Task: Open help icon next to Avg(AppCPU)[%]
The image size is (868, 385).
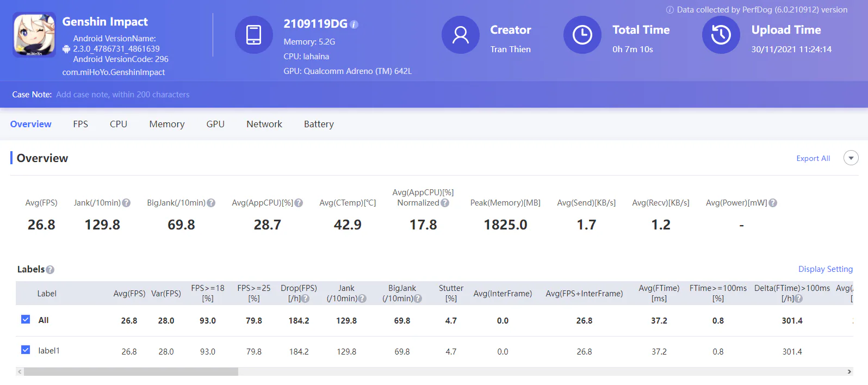Action: [299, 203]
